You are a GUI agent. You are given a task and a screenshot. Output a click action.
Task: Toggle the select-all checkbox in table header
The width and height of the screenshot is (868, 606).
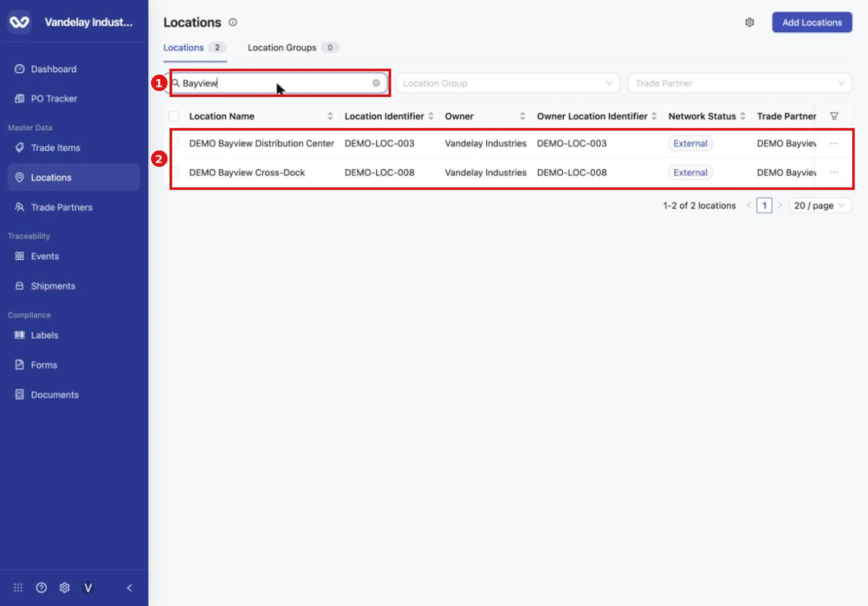pos(174,116)
